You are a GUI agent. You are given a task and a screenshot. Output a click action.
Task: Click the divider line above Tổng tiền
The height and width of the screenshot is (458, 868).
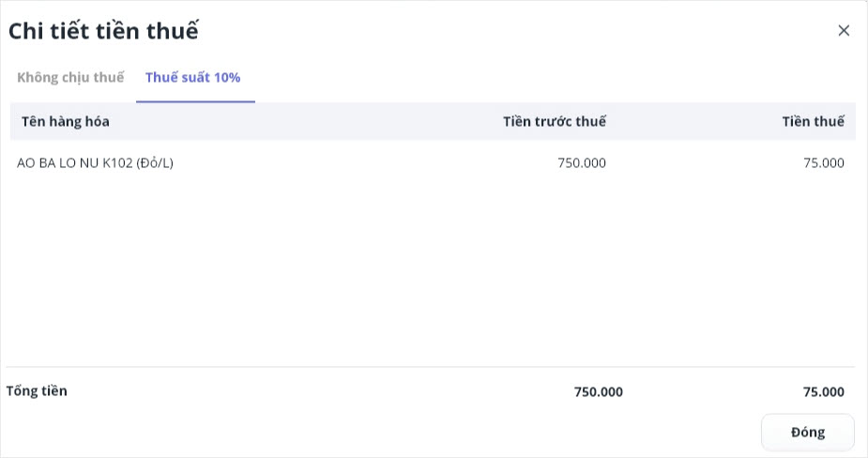click(x=432, y=366)
